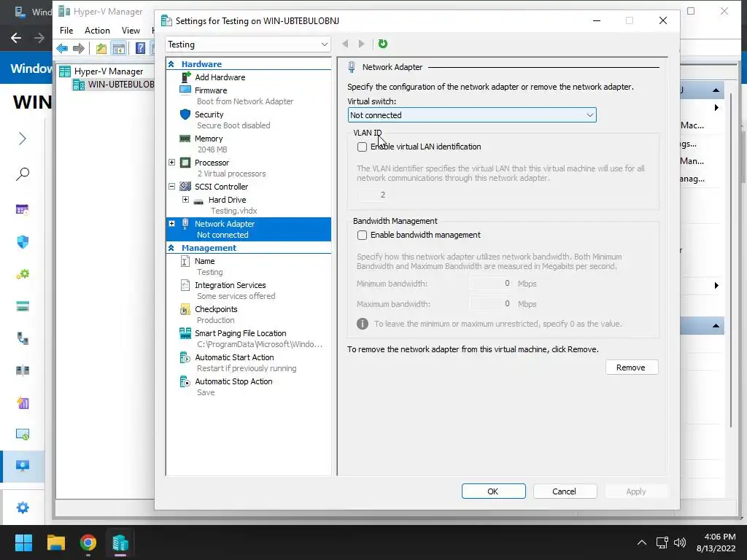Open File Explorer from the taskbar
This screenshot has width=747, height=560.
pyautogui.click(x=55, y=542)
